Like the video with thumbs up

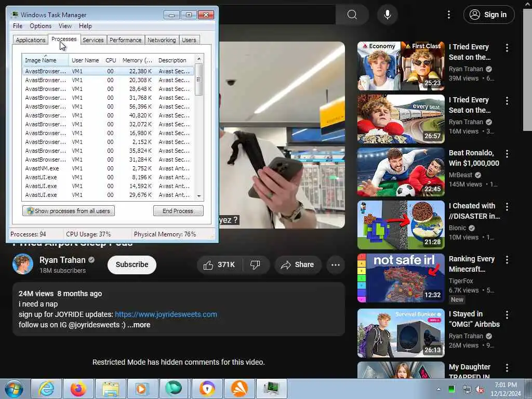[x=219, y=265]
